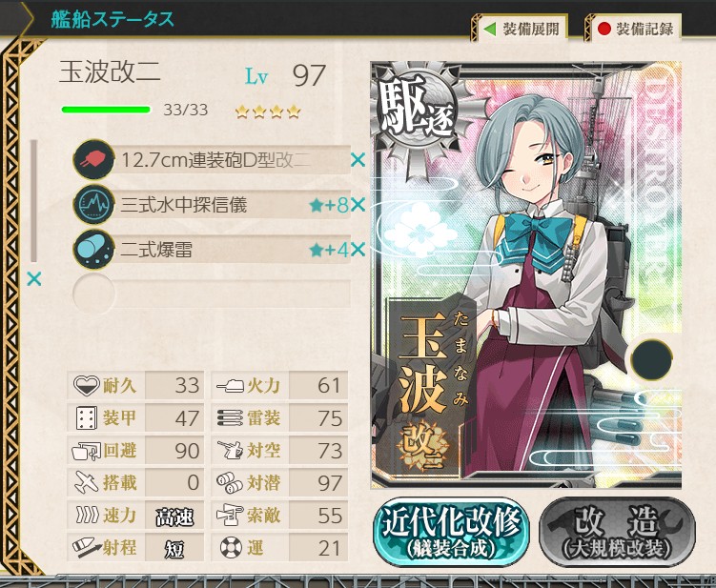The width and height of the screenshot is (716, 588).
Task: Click the 玉波 ship card portrait
Action: (526, 274)
